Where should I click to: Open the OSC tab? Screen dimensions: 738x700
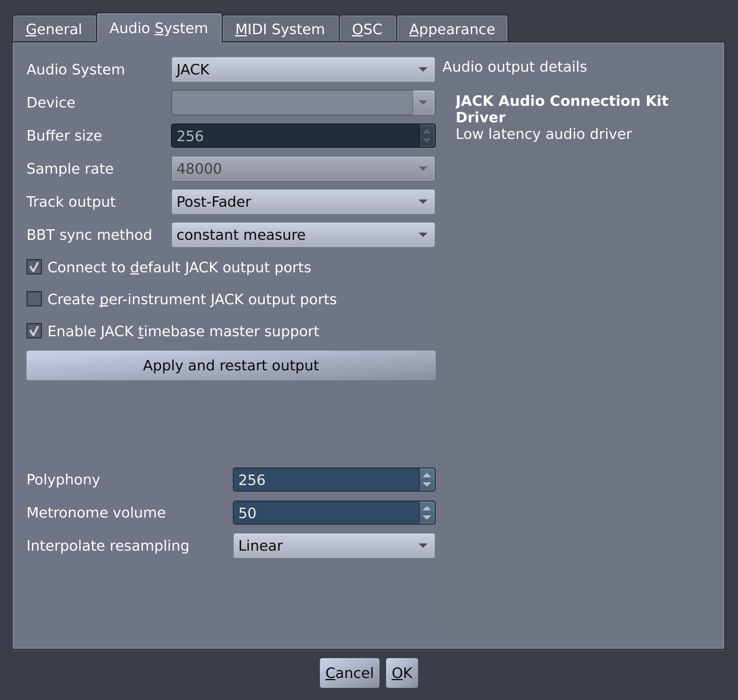(x=367, y=29)
